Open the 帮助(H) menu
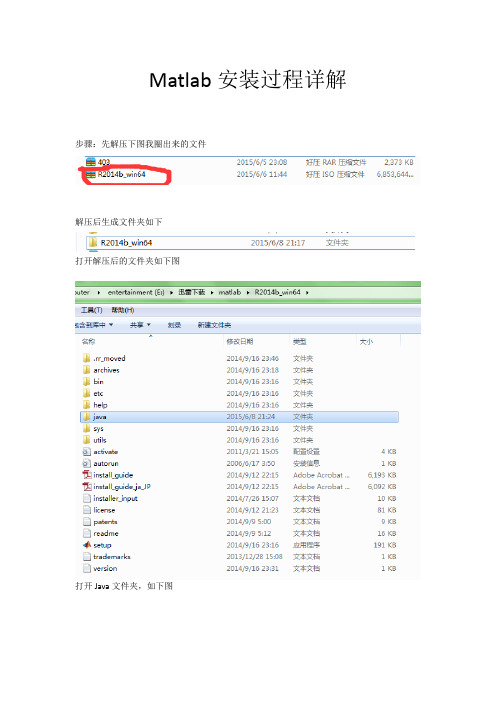 tap(123, 310)
